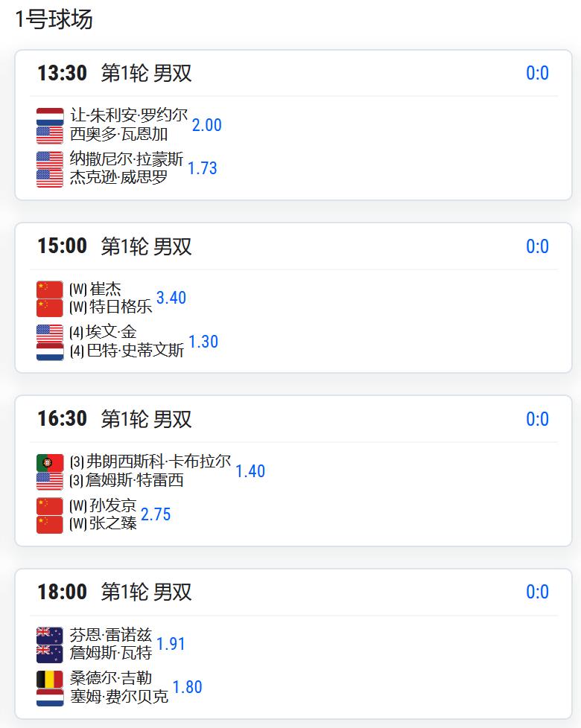Click the Netherlands flag beside 巴特·史蒂文斯
581x728 pixels.
point(50,351)
